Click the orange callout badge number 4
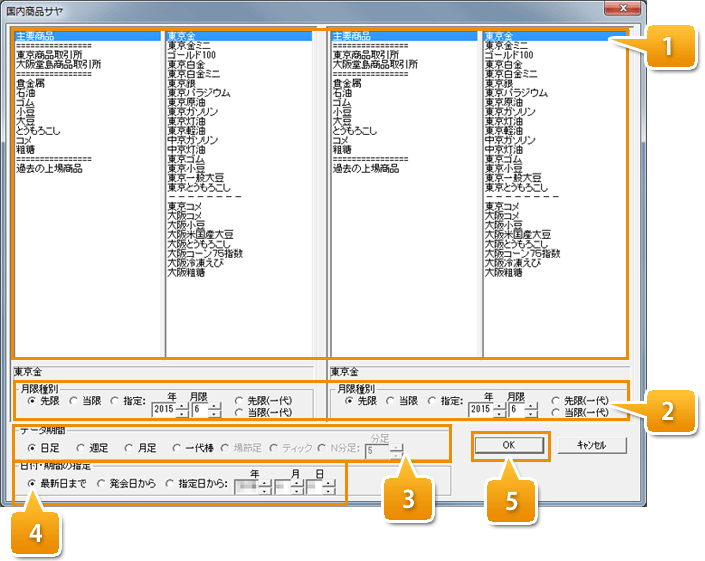 pos(36,526)
